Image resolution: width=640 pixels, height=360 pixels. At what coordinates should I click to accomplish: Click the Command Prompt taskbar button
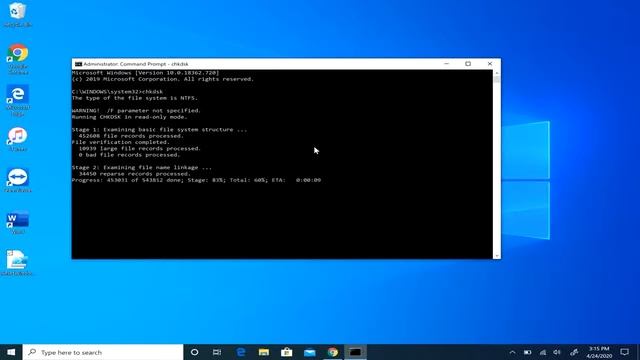356,352
